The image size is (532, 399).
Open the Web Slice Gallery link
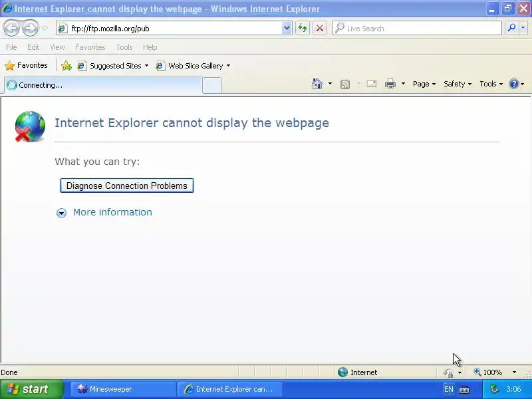click(190, 65)
